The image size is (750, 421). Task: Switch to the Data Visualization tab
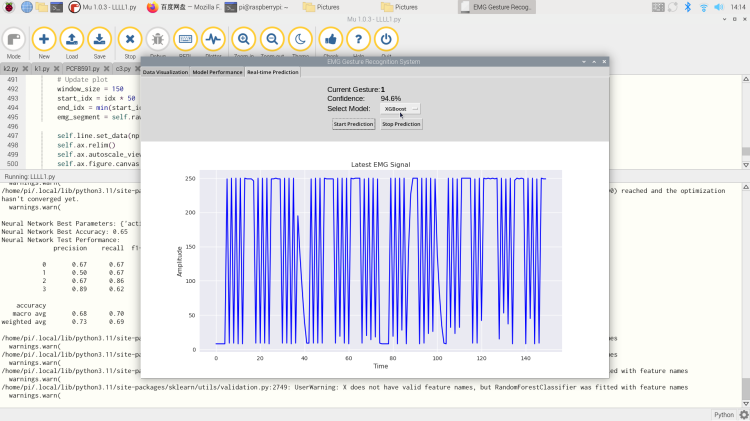[164, 72]
